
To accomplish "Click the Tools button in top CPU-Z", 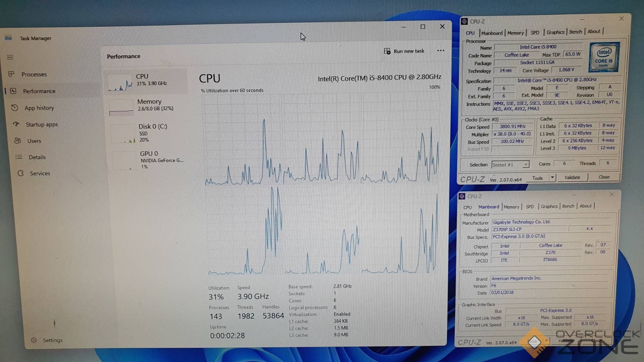I will 537,178.
